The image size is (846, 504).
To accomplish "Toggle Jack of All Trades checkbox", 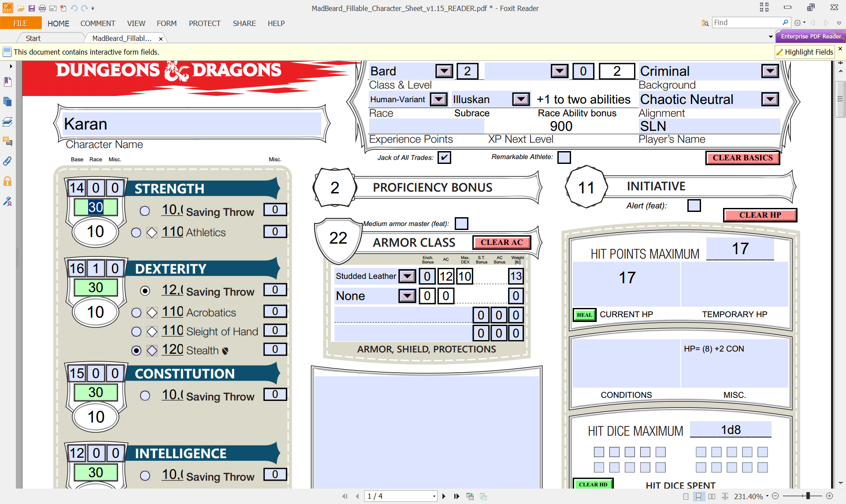I will 444,157.
